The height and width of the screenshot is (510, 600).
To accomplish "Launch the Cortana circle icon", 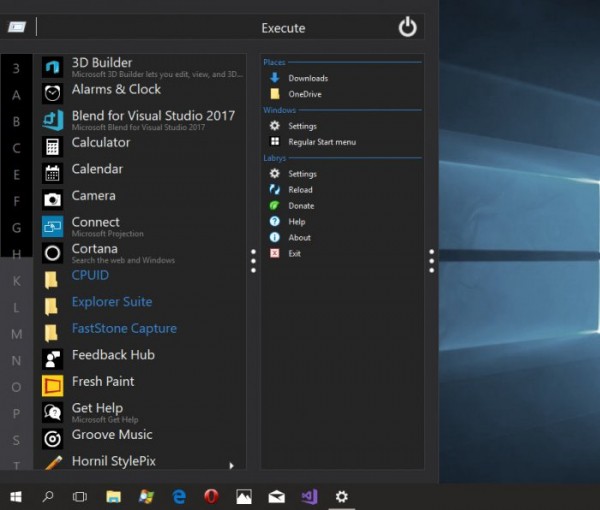I will 52,253.
